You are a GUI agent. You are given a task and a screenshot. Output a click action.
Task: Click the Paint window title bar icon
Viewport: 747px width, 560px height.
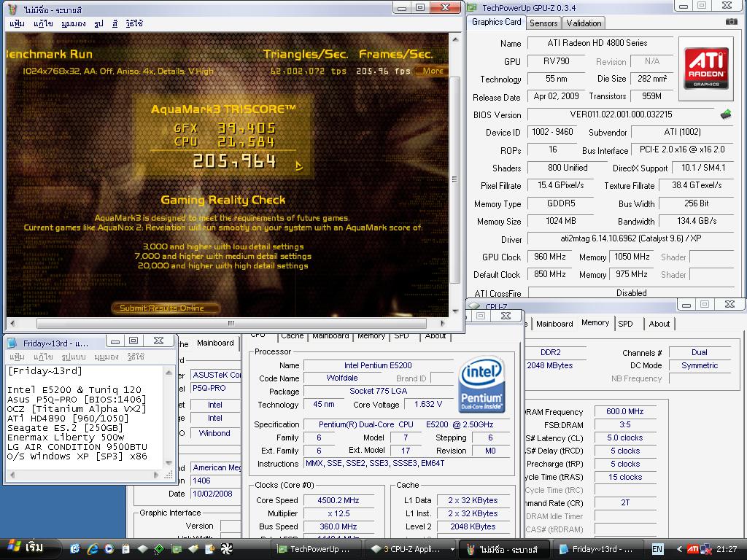coord(13,9)
